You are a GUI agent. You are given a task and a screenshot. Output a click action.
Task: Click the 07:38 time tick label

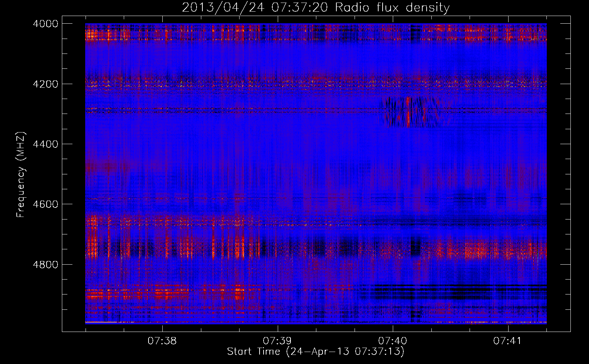pos(162,341)
